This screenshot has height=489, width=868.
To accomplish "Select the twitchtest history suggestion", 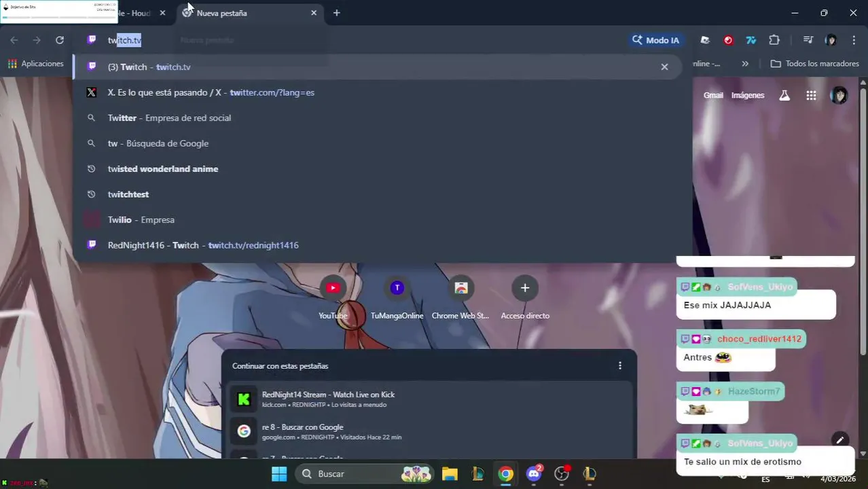I will coord(377,194).
